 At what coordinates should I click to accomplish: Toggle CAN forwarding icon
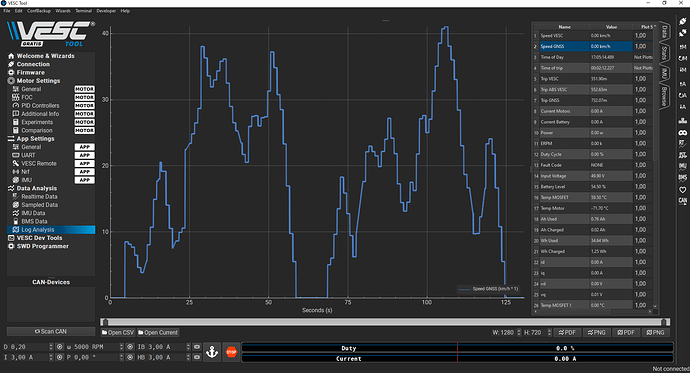point(683,201)
